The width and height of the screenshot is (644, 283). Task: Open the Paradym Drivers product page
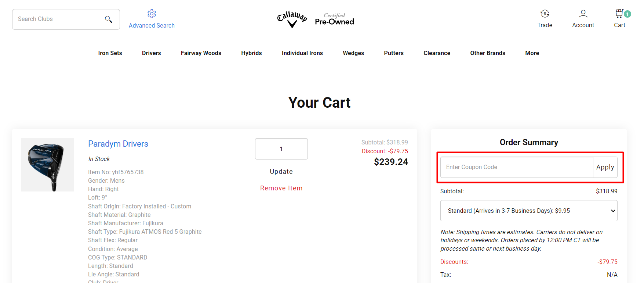click(x=118, y=144)
